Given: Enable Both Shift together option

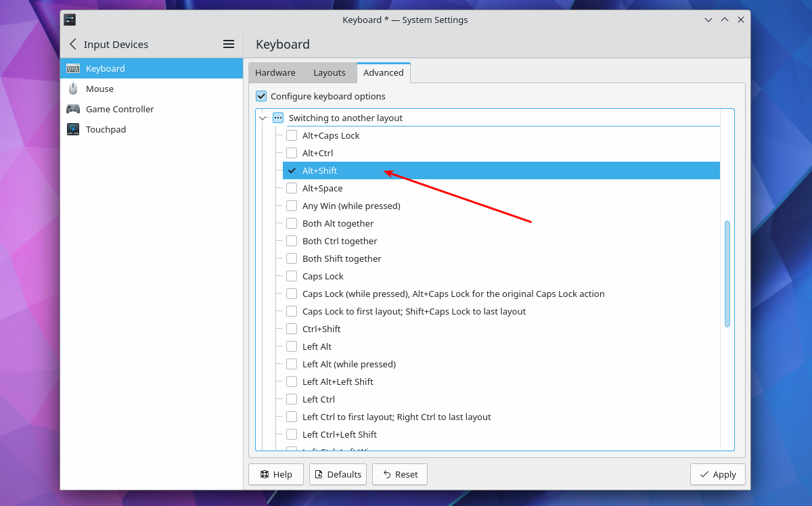Looking at the screenshot, I should (x=292, y=258).
